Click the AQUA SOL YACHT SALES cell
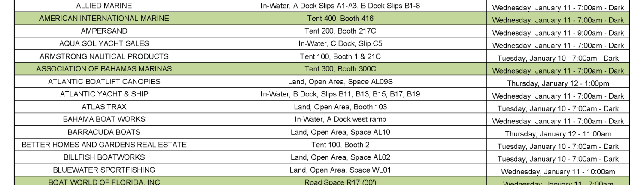 104,43
